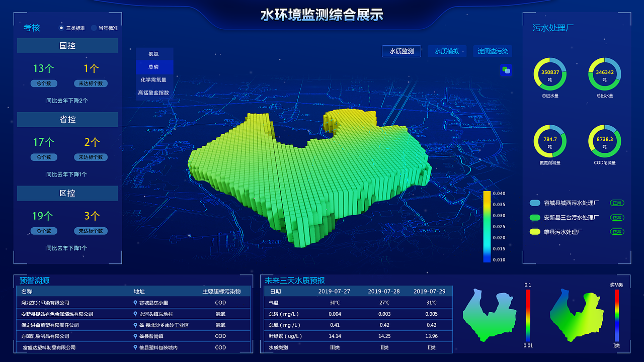Click the 考核 panel title
This screenshot has width=644, height=362.
[x=32, y=28]
